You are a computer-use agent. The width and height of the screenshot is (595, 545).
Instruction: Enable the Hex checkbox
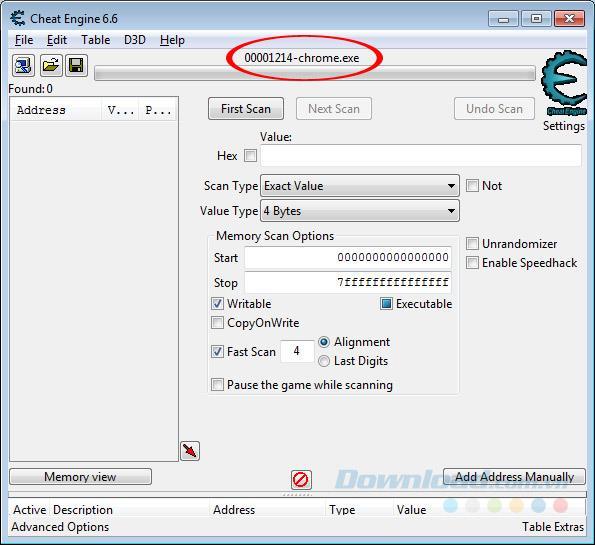point(250,155)
